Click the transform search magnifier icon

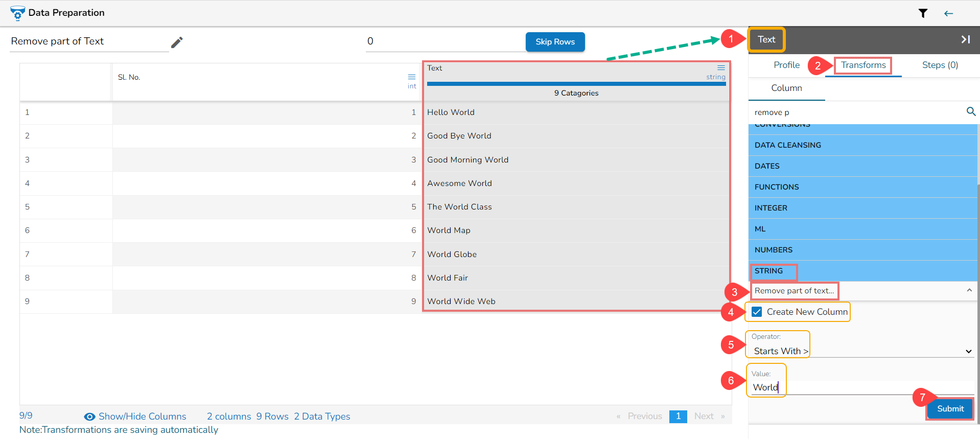coord(971,111)
